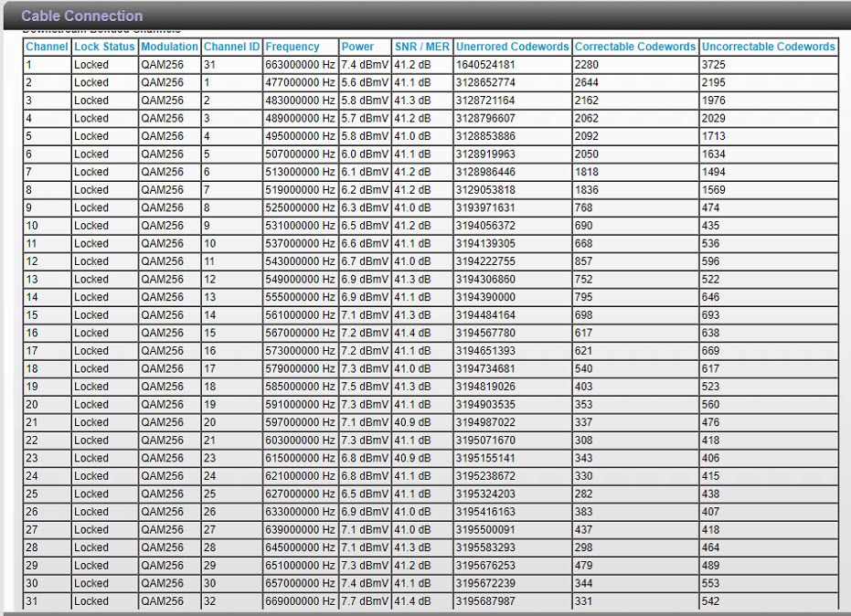
Task: Select the correctable codewords value 2644
Action: point(587,82)
